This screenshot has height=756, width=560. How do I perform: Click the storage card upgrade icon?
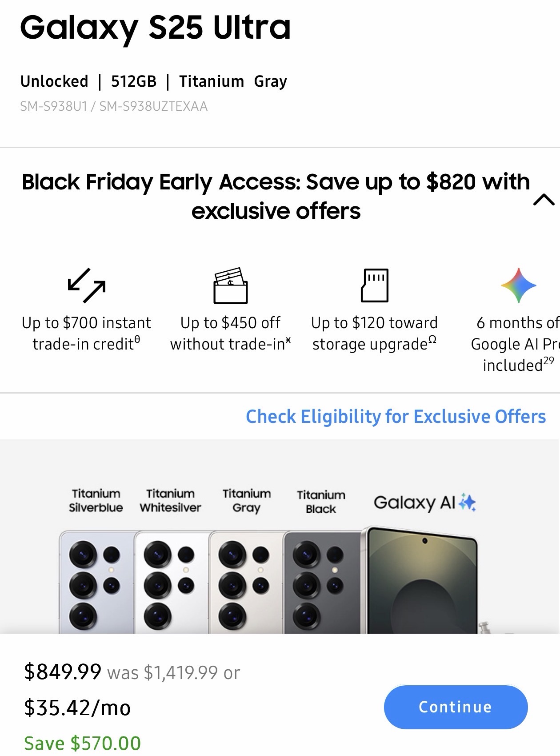click(x=374, y=286)
